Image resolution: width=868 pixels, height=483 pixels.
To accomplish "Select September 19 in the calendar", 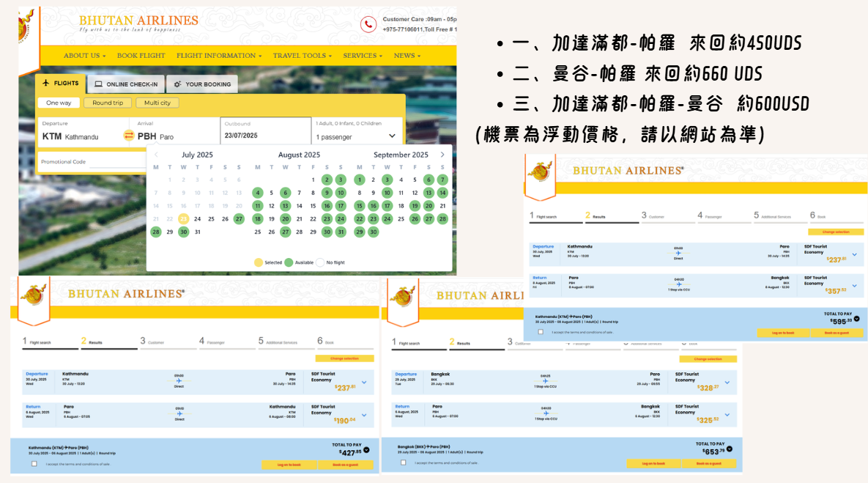I will (x=415, y=206).
